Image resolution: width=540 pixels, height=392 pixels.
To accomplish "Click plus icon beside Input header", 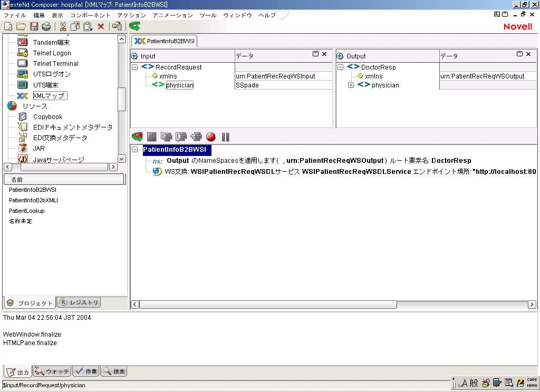I will pyautogui.click(x=134, y=56).
